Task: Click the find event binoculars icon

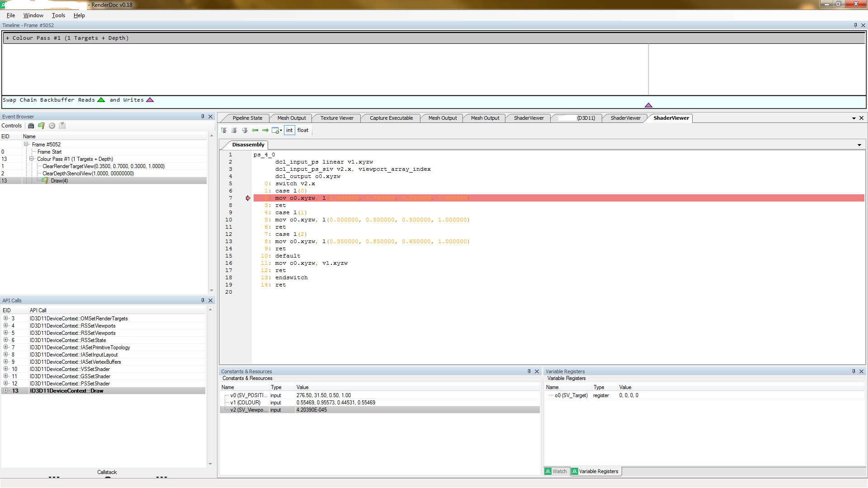Action: point(31,126)
